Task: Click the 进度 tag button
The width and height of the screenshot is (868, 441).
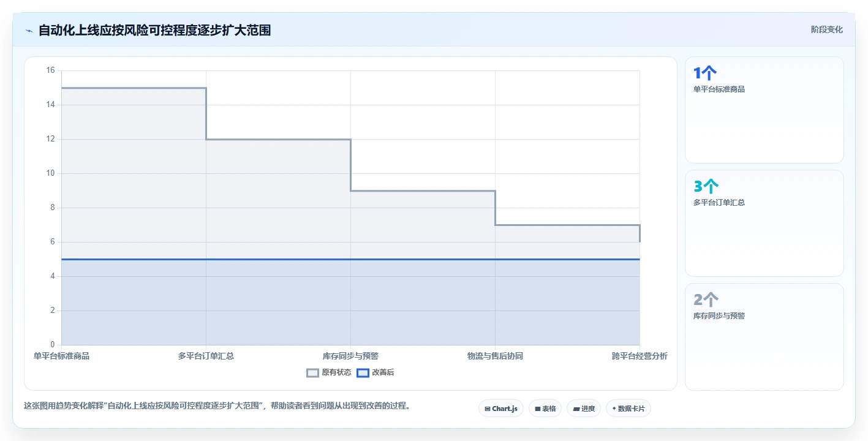Action: (584, 409)
